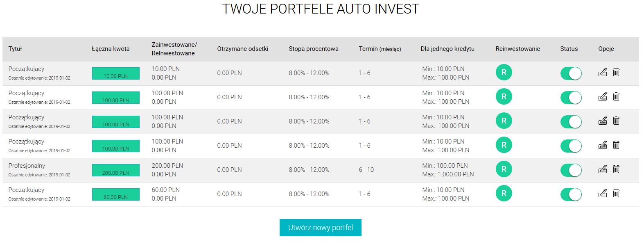Click R reinvest icon for 60.00 PLN portfolio
Image resolution: width=644 pixels, height=242 pixels.
(x=504, y=193)
